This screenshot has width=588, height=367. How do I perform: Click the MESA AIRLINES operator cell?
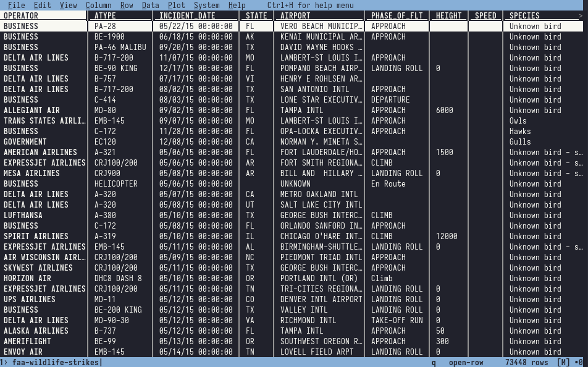click(x=32, y=174)
